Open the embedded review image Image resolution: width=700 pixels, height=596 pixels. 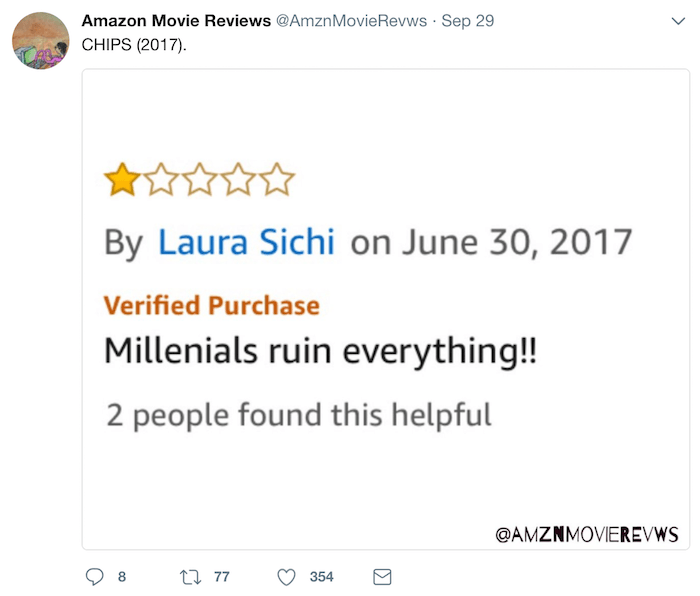[x=386, y=309]
